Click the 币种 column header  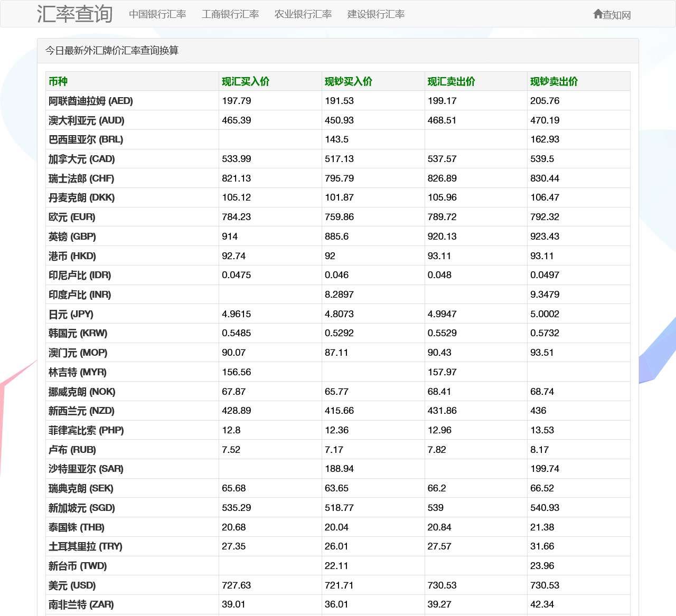tap(58, 81)
